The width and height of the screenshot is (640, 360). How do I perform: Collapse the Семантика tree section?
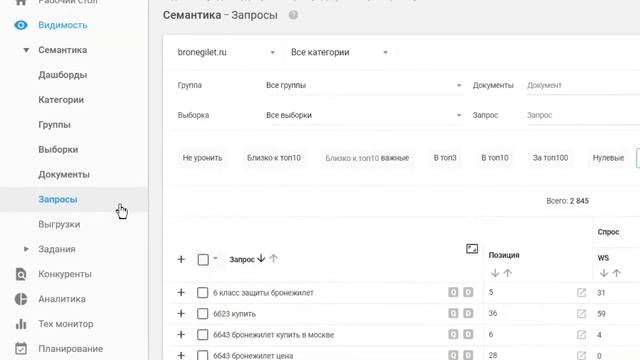click(x=26, y=50)
